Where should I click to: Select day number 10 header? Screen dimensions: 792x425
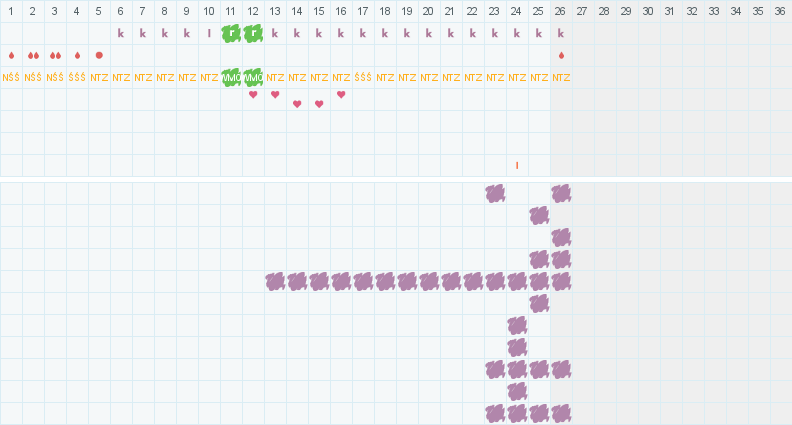[x=209, y=11]
